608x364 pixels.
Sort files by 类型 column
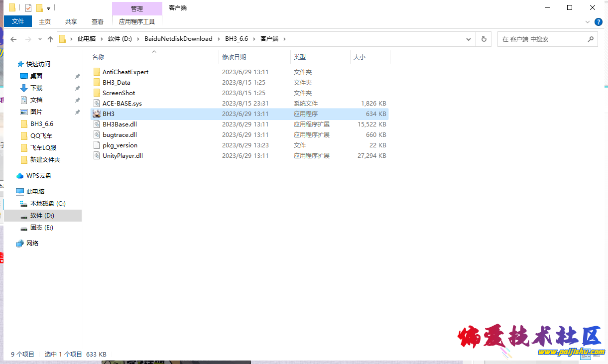pyautogui.click(x=300, y=57)
